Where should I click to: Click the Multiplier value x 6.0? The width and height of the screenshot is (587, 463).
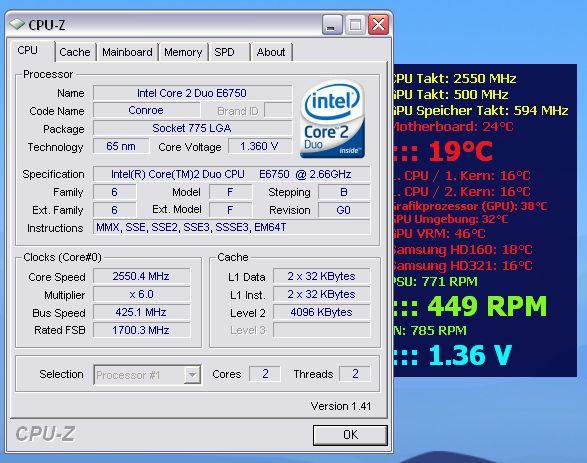tap(141, 294)
